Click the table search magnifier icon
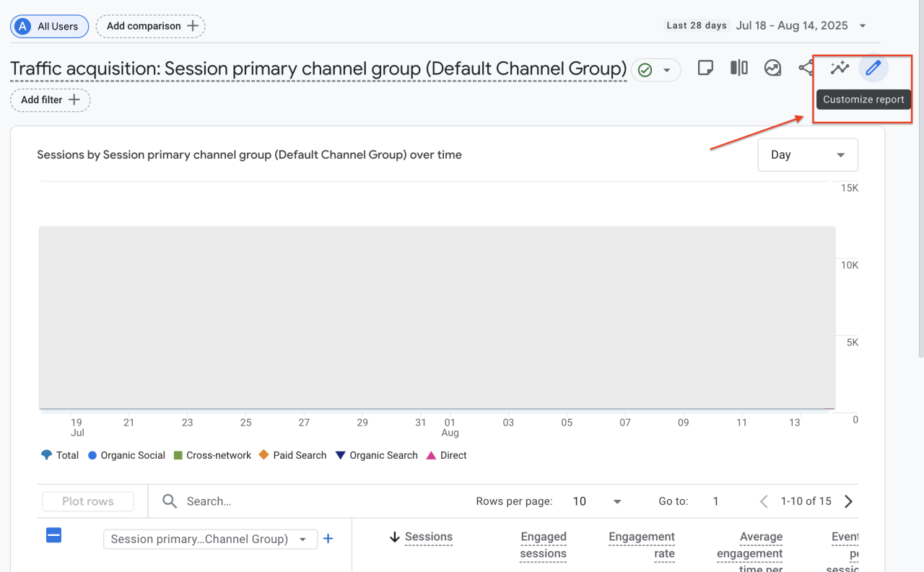924x572 pixels. click(170, 501)
